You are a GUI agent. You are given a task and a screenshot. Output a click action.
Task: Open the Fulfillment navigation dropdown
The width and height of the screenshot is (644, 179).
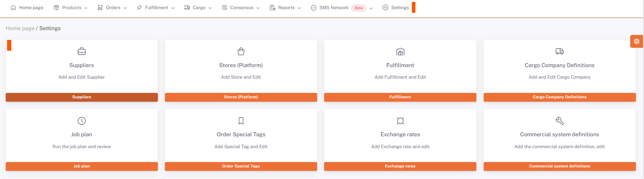[x=156, y=7]
